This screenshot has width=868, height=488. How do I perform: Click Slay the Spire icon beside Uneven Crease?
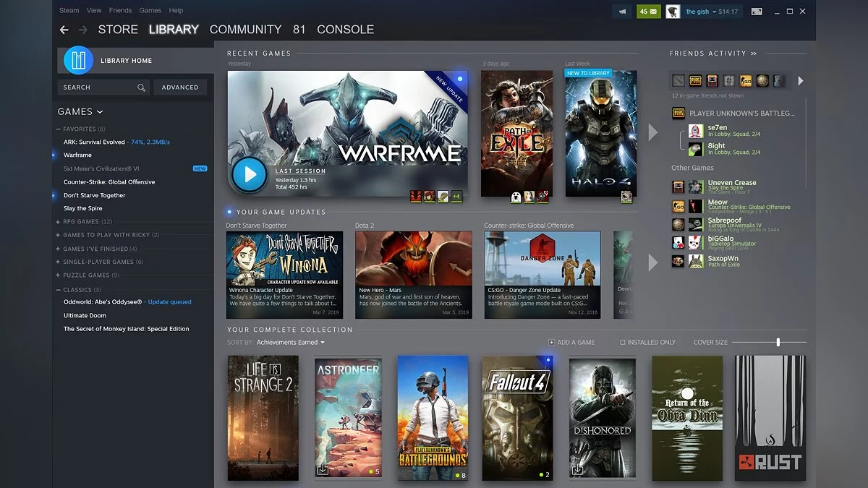coord(678,187)
